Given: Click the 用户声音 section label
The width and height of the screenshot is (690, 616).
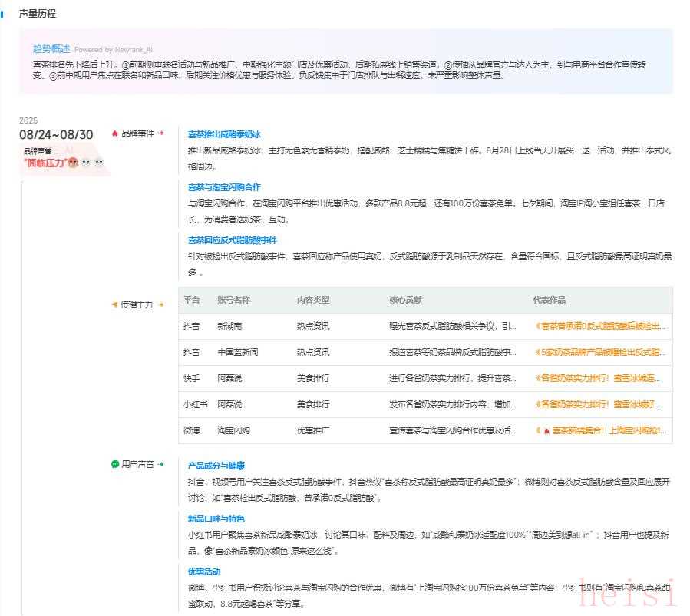Looking at the screenshot, I should [x=137, y=464].
